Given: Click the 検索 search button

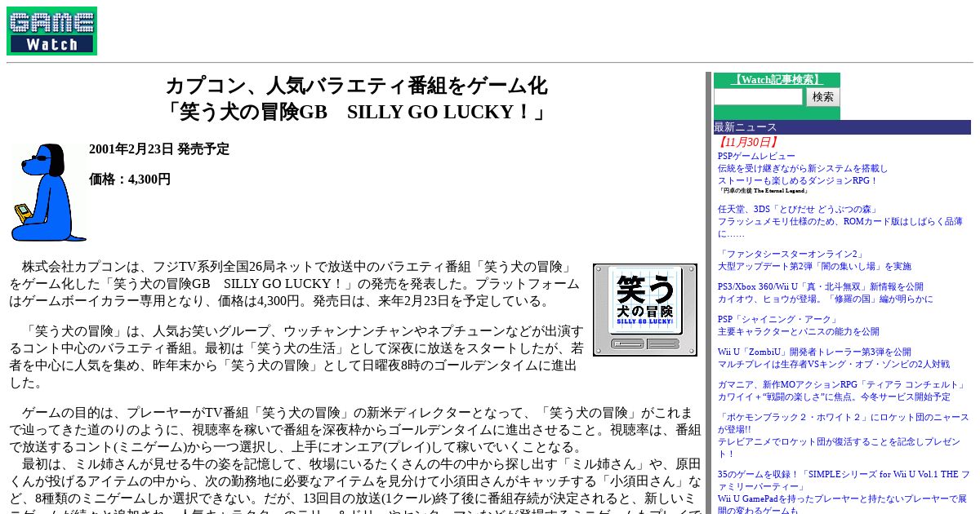Looking at the screenshot, I should (x=822, y=96).
